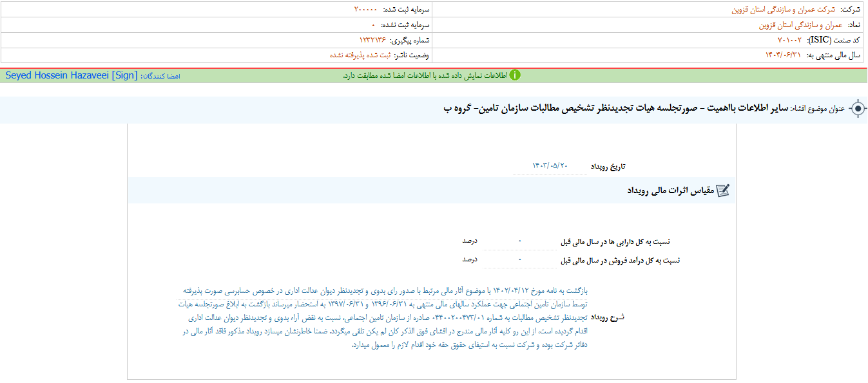Click the fiscal year end date 1404/06/31
Image resolution: width=868 pixels, height=383 pixels.
point(782,55)
